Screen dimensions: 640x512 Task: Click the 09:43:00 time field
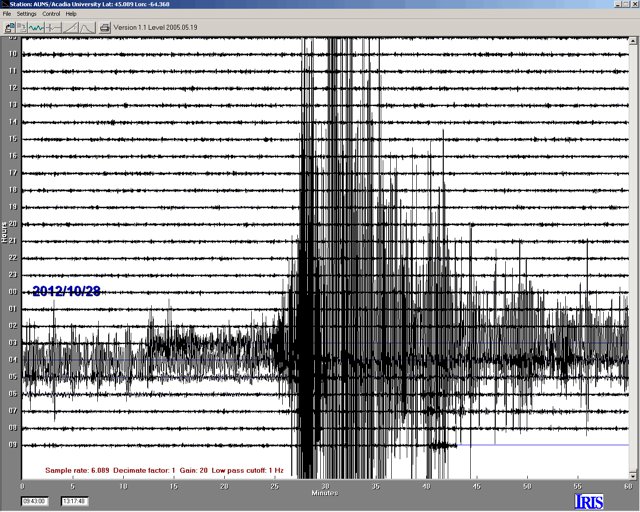click(36, 501)
